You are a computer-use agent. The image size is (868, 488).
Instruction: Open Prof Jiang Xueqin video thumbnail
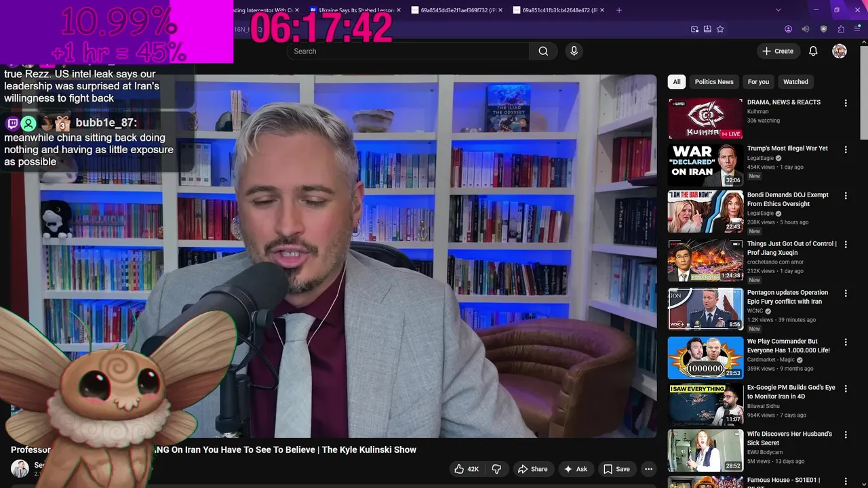click(x=705, y=260)
